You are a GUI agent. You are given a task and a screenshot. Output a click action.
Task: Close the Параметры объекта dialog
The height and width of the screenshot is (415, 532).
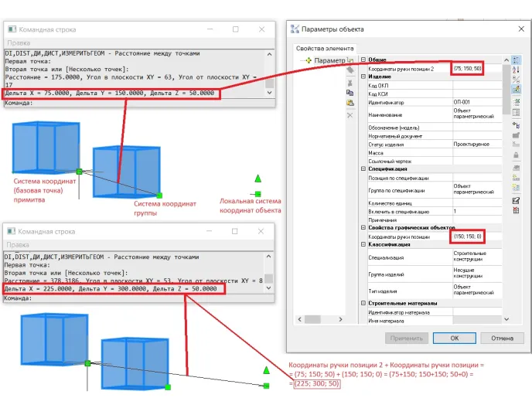coord(521,29)
